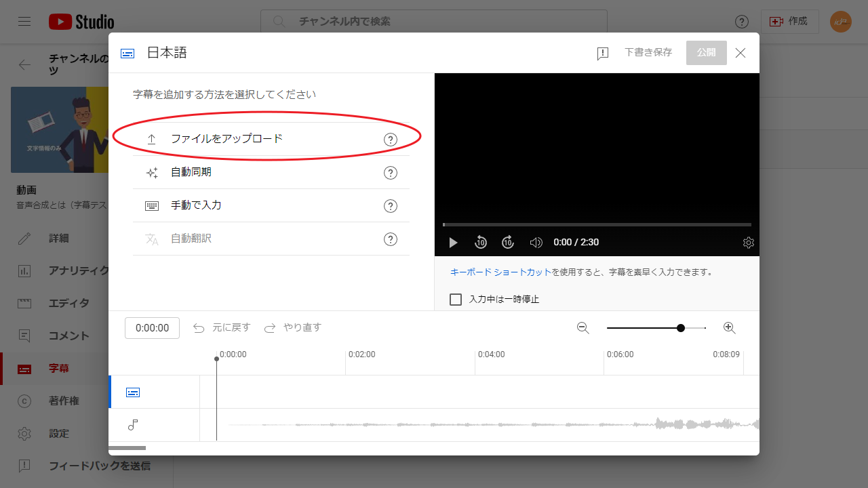Choose ファイルをアップロード option
868x488 pixels.
pyautogui.click(x=271, y=139)
